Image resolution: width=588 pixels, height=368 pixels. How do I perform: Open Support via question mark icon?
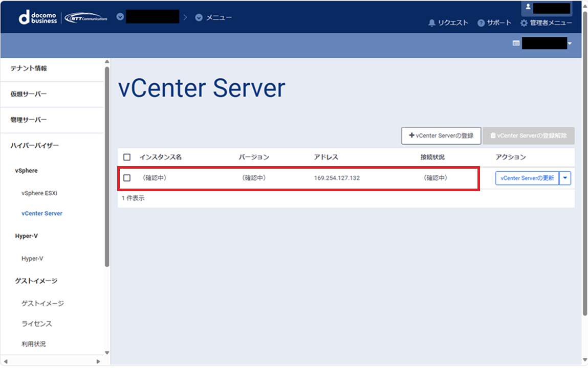coord(481,23)
